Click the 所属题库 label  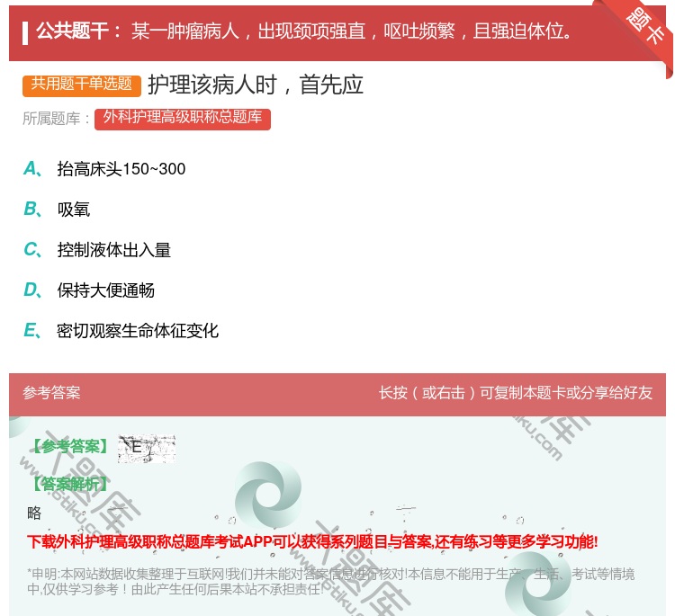click(56, 119)
